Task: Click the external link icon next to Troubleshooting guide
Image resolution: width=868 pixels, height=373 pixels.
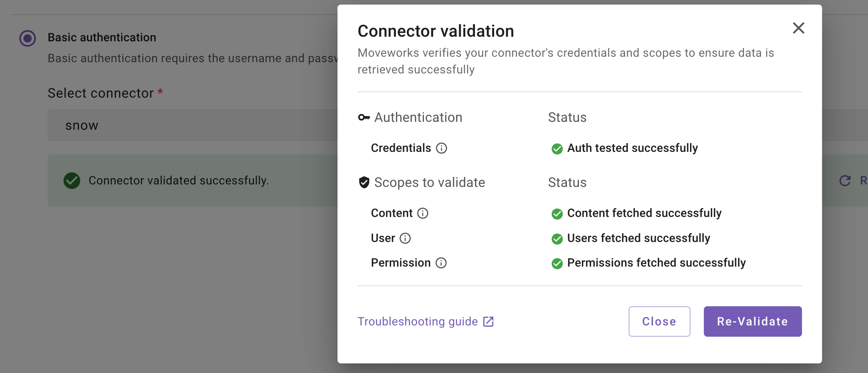Action: [488, 322]
